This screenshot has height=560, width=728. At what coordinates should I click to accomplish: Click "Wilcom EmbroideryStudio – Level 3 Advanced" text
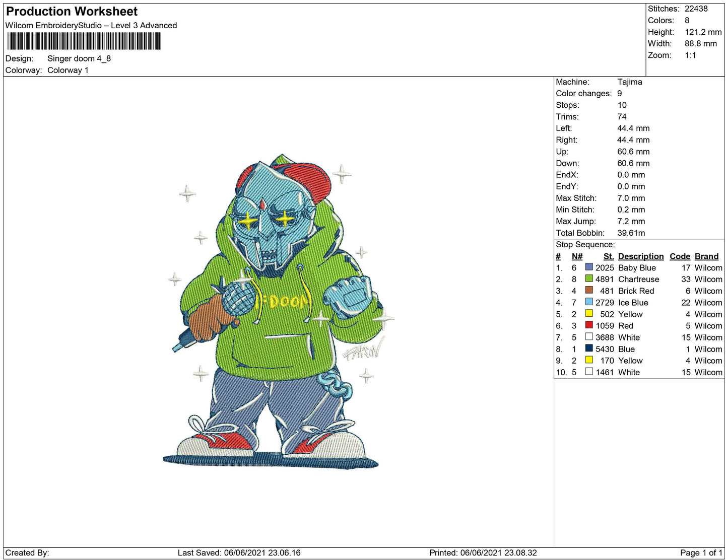coord(91,25)
